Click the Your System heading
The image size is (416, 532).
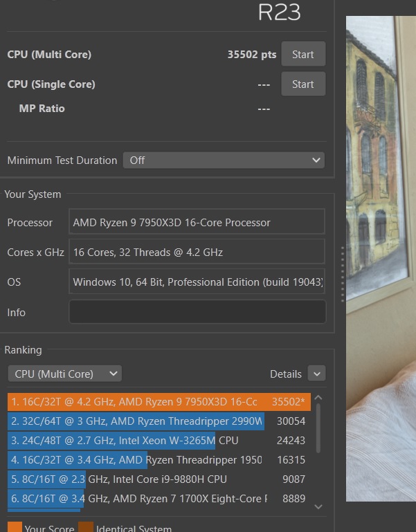click(x=33, y=194)
